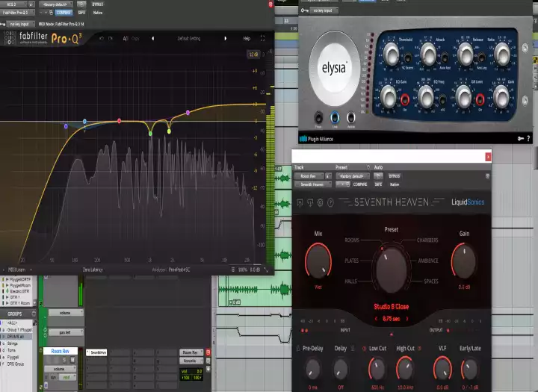Viewport: 538px width, 392px height.
Task: Go to previous preset in Pro-Q 3
Action: pyautogui.click(x=152, y=38)
